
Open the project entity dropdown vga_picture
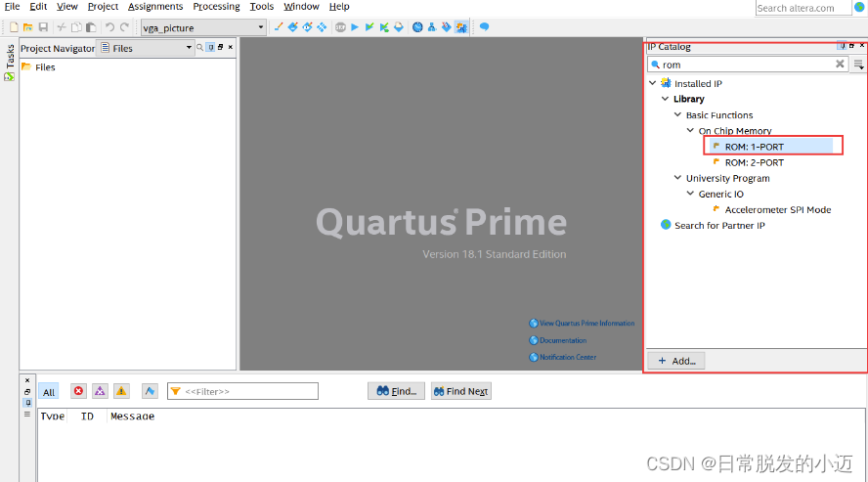pos(203,27)
